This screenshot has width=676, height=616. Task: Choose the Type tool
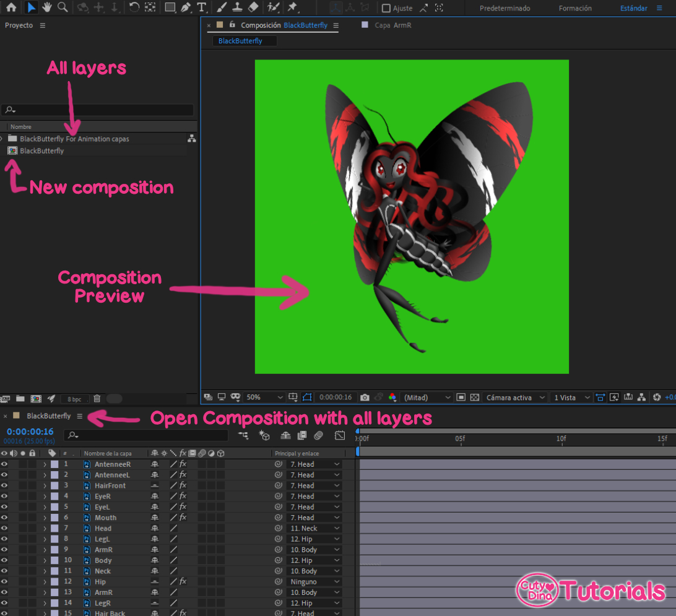tap(201, 7)
